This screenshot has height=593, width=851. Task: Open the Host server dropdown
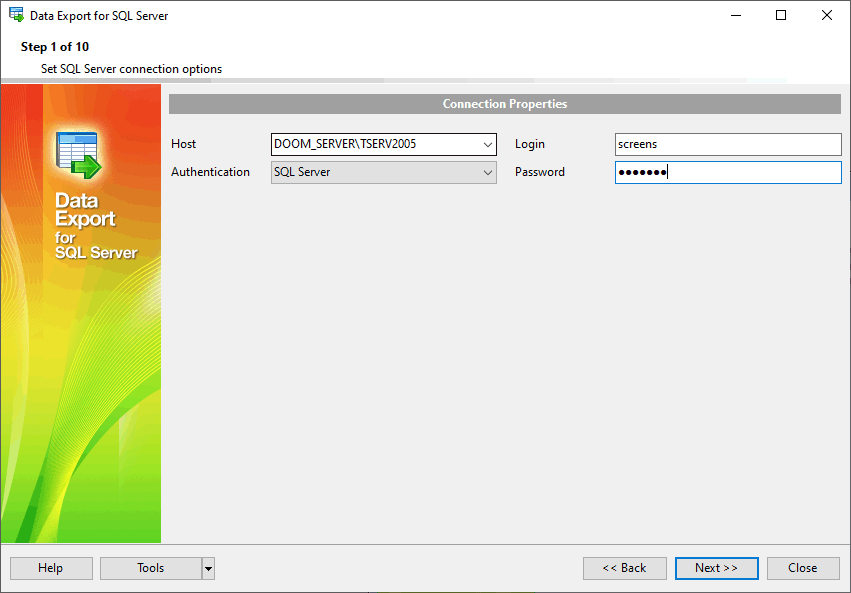[486, 144]
